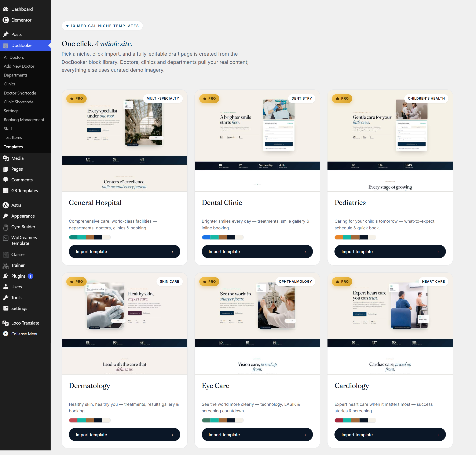Import the Eye Care template
This screenshot has height=455, width=476.
pos(257,435)
